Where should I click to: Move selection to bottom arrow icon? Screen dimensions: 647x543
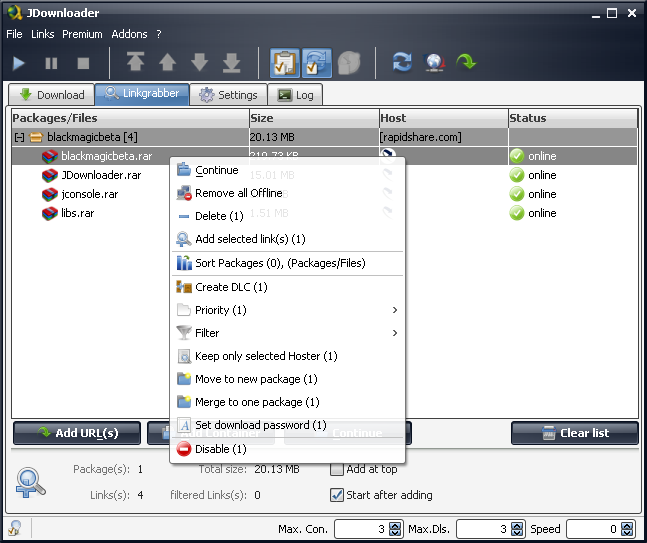[231, 63]
